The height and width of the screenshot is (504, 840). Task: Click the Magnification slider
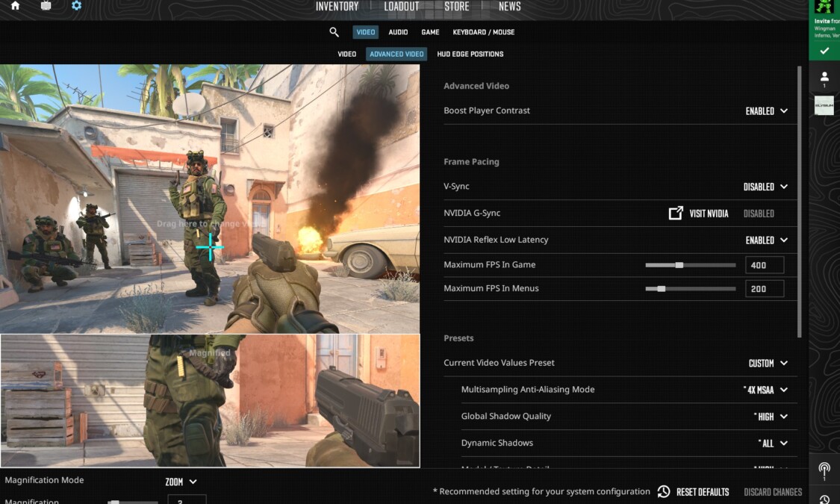tap(132, 502)
